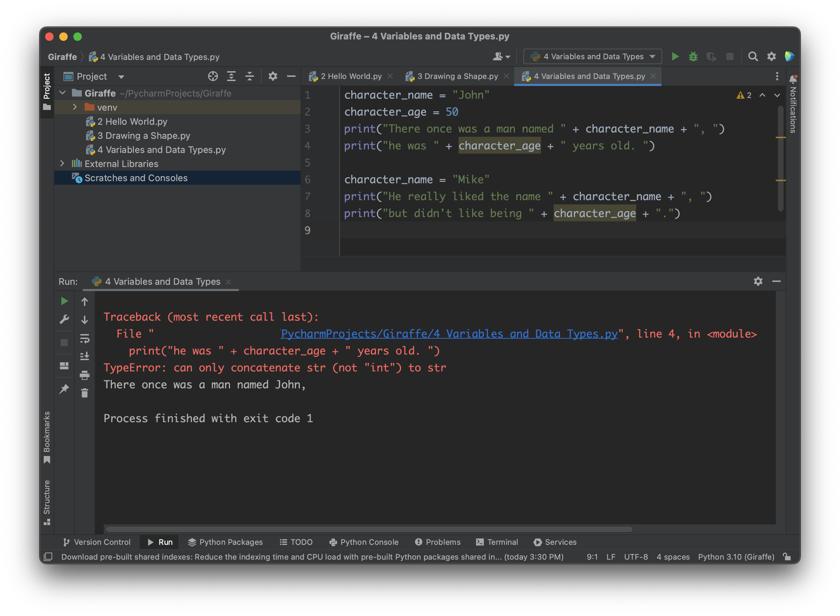Click the trash Clear All icon in console

pyautogui.click(x=85, y=393)
